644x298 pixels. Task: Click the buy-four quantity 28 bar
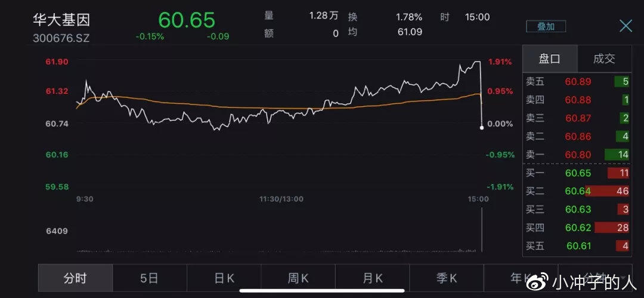click(612, 228)
